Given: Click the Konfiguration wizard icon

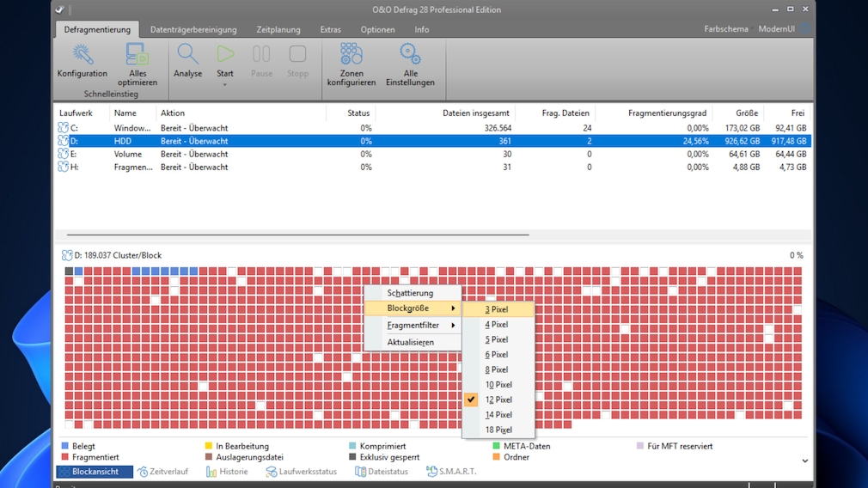Looking at the screenshot, I should coord(83,55).
